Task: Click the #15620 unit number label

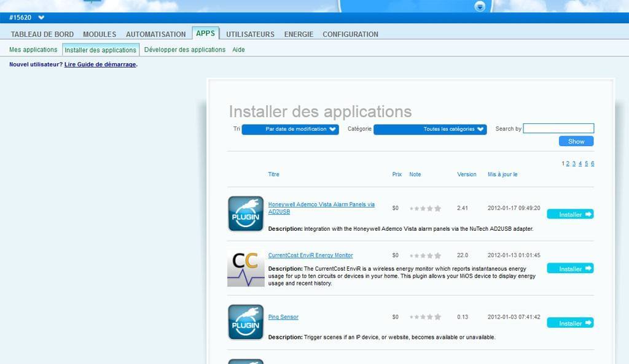Action: pyautogui.click(x=20, y=18)
